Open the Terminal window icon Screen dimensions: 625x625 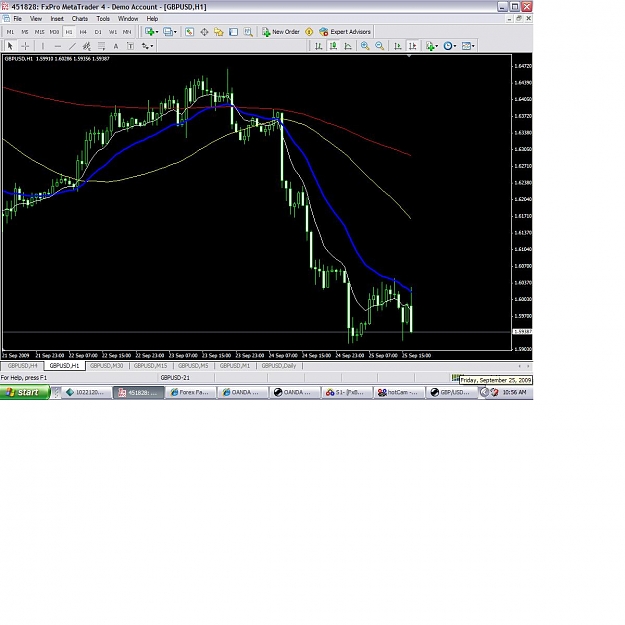pyautogui.click(x=234, y=32)
